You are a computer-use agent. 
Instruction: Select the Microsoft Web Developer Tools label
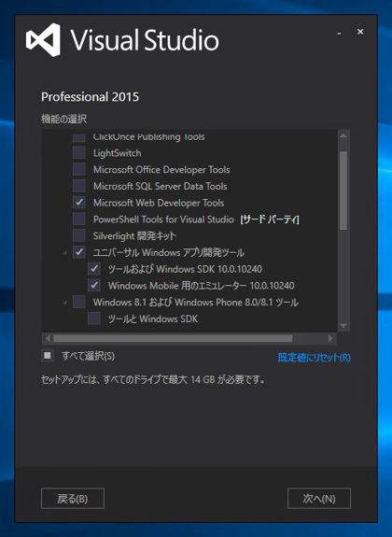click(159, 203)
